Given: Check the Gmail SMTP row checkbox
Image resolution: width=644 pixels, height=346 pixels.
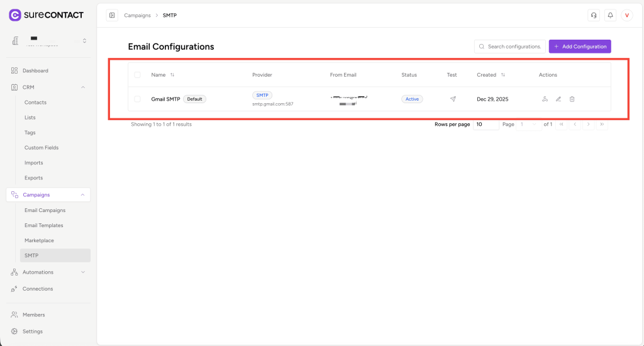Looking at the screenshot, I should (x=138, y=99).
